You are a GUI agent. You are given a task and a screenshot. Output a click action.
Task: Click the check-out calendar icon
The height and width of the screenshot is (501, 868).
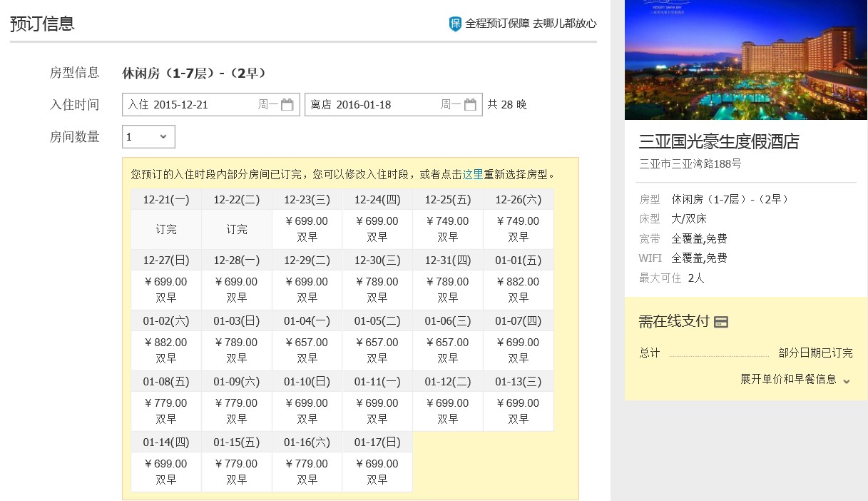(x=470, y=105)
